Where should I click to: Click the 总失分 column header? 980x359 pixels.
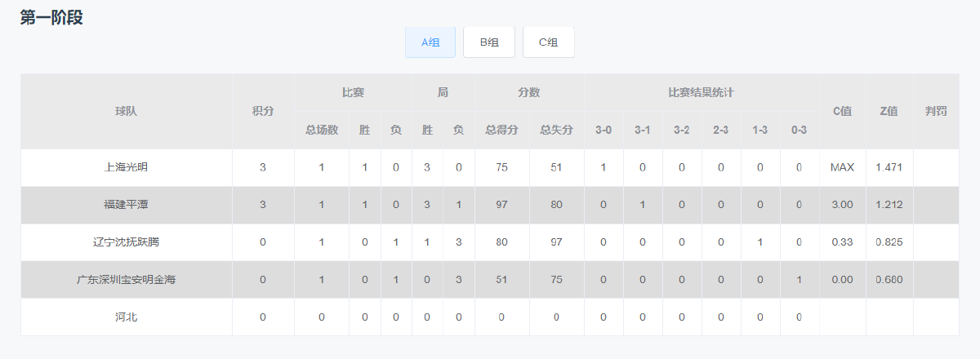pyautogui.click(x=556, y=130)
